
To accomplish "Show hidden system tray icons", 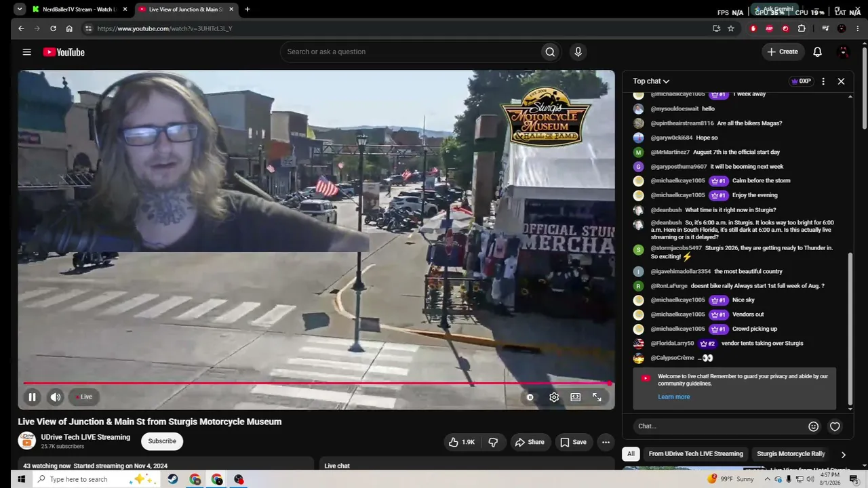I will (x=768, y=479).
